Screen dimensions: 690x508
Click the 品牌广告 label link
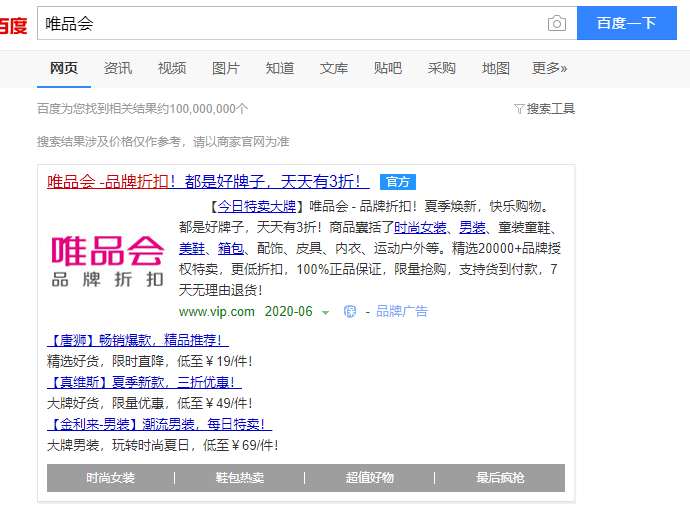[402, 312]
